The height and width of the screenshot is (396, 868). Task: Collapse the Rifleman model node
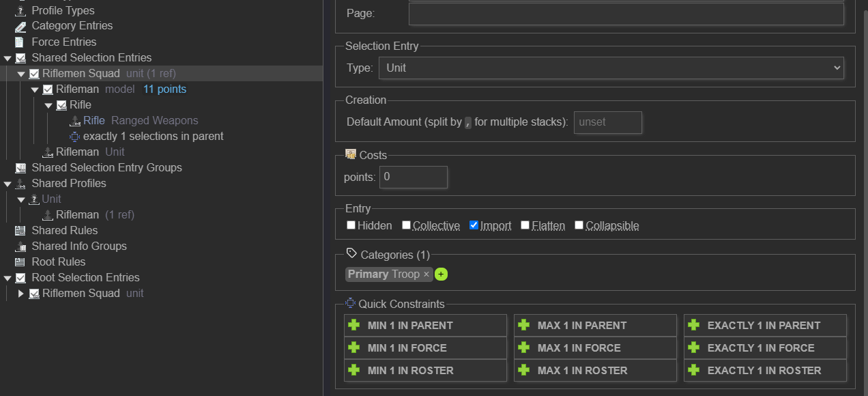click(35, 90)
